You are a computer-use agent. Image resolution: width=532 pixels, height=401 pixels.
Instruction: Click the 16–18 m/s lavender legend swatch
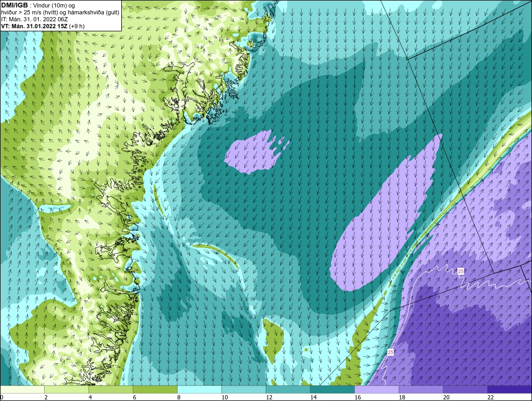coord(377,389)
